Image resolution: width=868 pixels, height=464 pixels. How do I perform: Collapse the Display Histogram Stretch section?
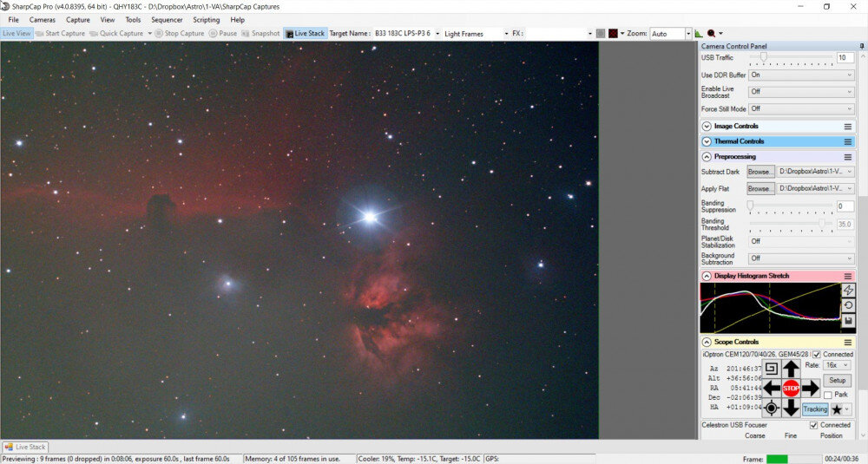(707, 276)
